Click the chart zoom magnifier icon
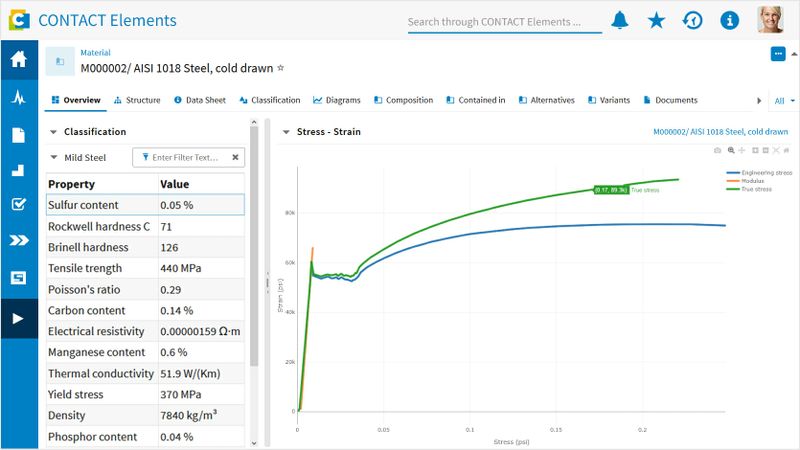800x450 pixels. tap(731, 150)
